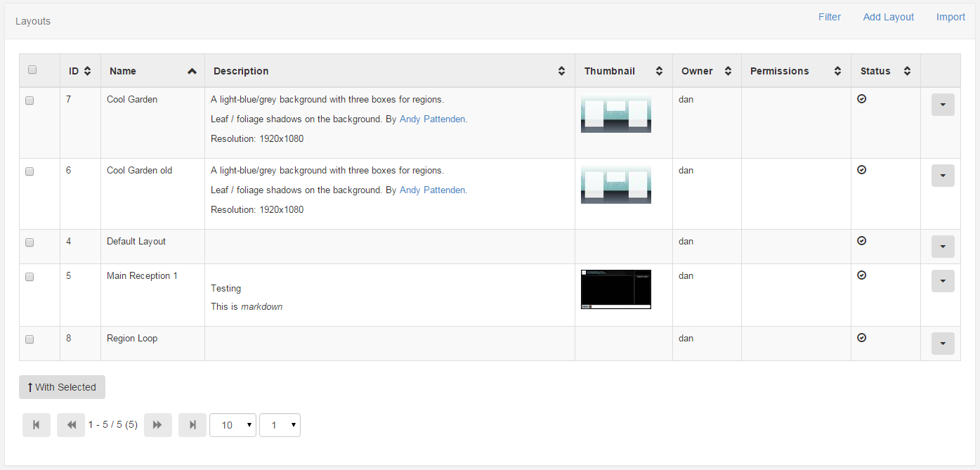Open the Filter option in the header

pos(830,17)
